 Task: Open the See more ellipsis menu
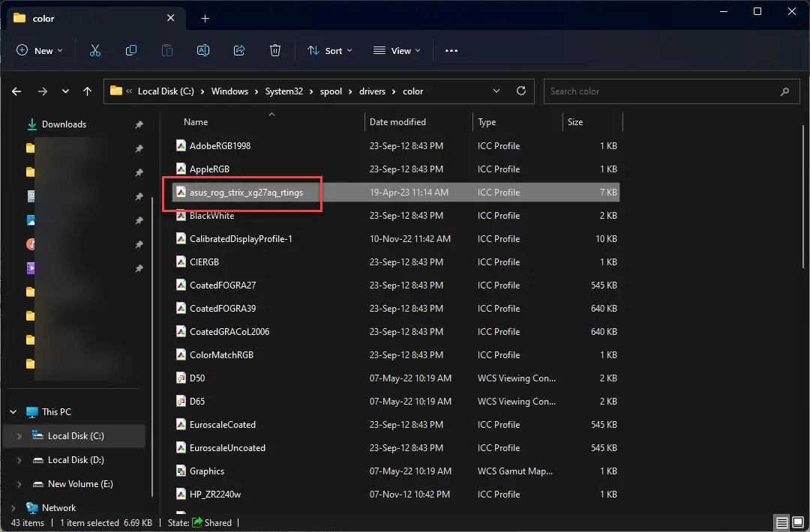pyautogui.click(x=451, y=50)
